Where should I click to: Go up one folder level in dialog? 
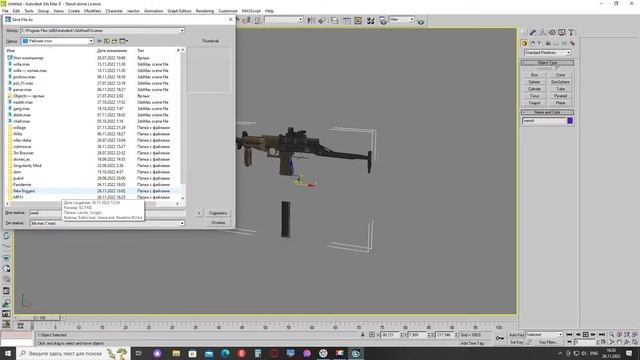(x=107, y=41)
